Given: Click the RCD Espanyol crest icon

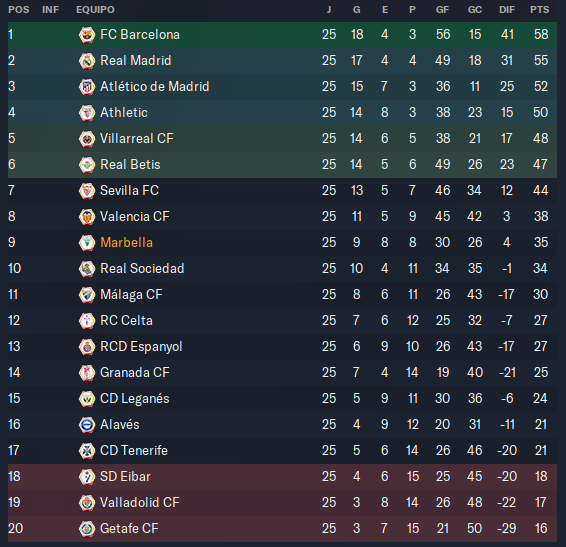Looking at the screenshot, I should click(87, 347).
